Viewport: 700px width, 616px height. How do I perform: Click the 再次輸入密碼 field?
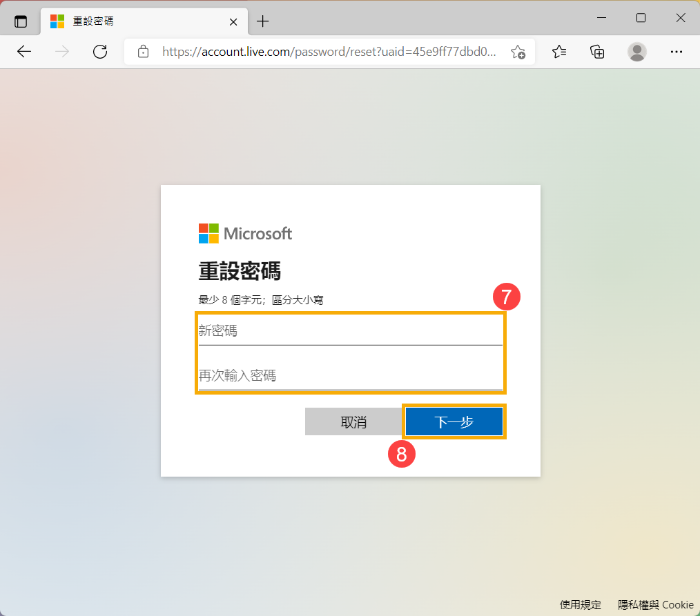(351, 375)
